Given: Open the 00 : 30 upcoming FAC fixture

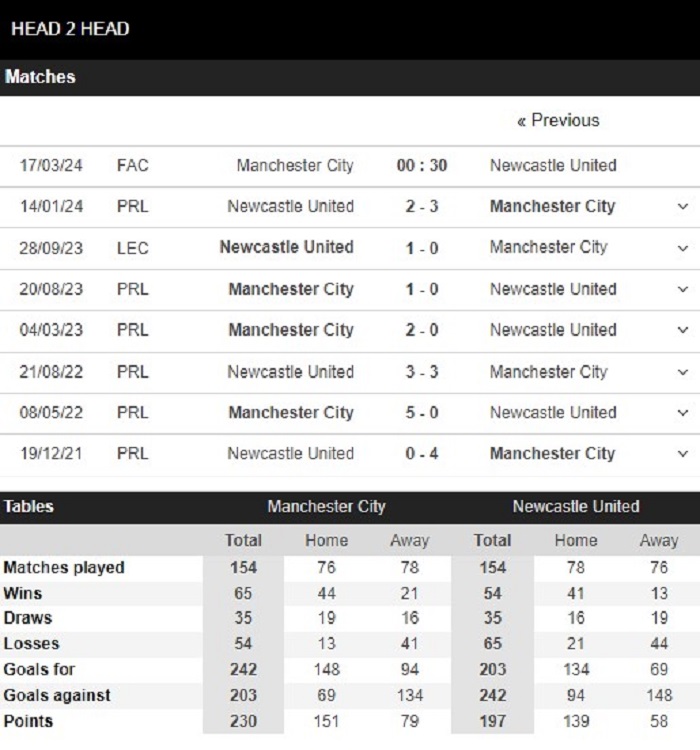Looking at the screenshot, I should 422,165.
